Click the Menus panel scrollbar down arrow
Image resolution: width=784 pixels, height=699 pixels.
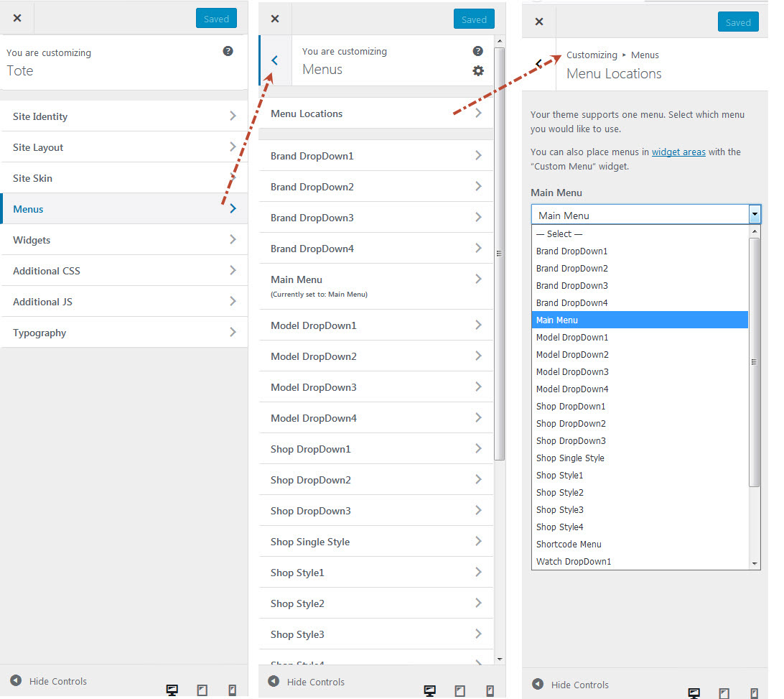coord(500,659)
